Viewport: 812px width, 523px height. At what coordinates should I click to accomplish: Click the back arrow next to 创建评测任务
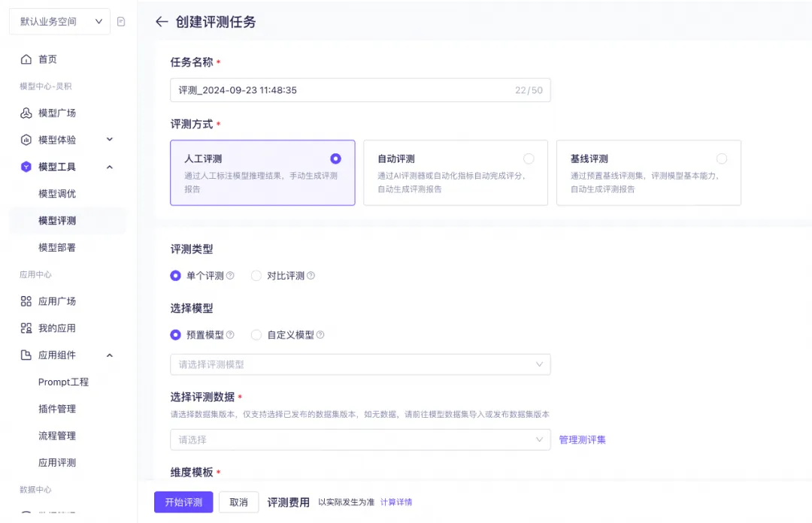click(162, 22)
